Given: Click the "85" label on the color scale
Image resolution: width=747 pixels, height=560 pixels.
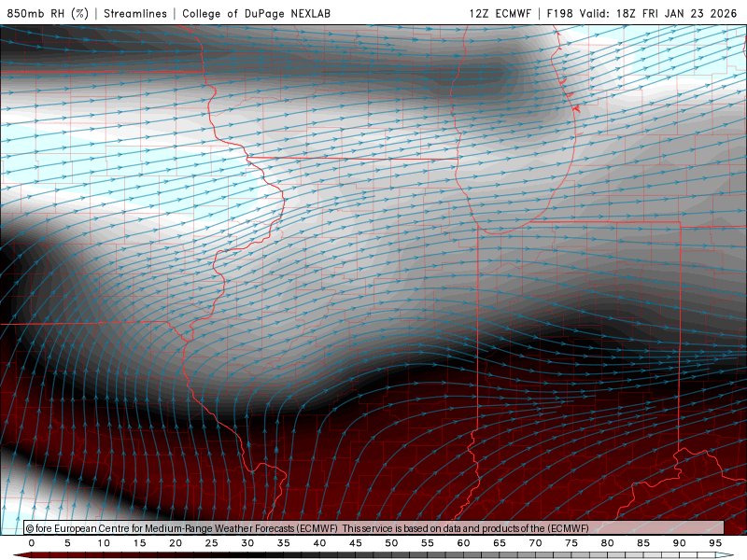Looking at the screenshot, I should point(643,543).
